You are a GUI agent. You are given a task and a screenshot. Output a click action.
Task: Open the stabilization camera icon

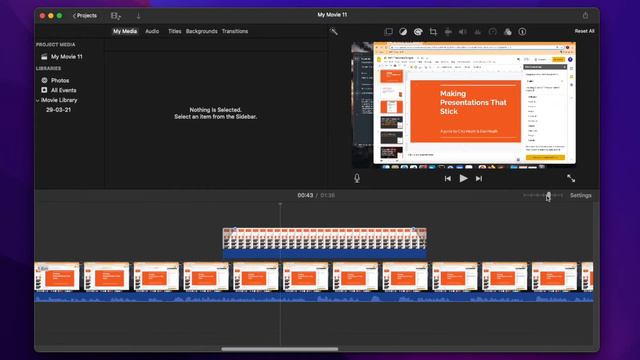click(x=448, y=31)
